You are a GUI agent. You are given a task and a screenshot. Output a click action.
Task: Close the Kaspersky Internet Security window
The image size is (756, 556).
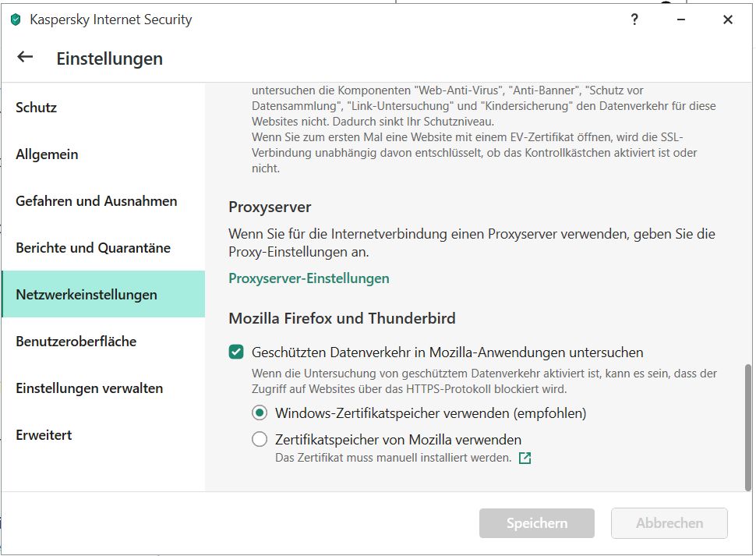point(728,19)
